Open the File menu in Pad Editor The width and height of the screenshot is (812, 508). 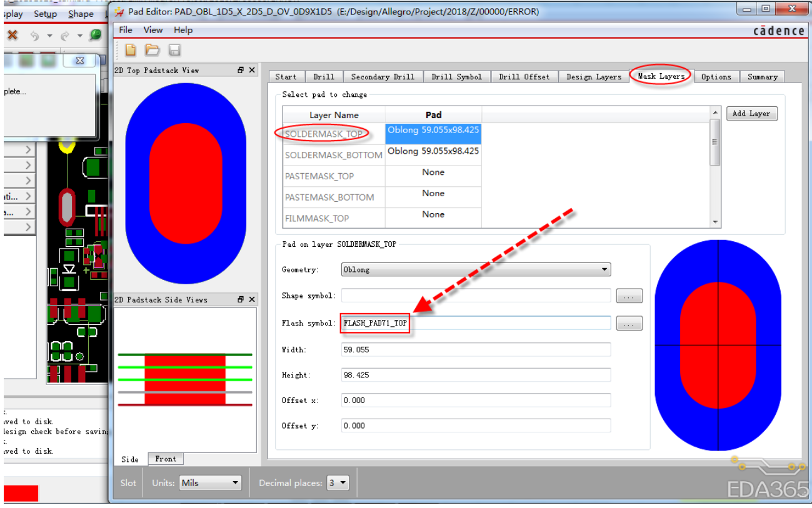pos(126,30)
